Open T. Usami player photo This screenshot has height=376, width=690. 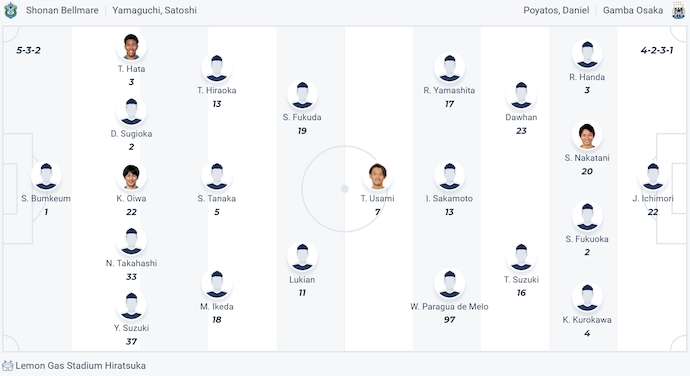click(378, 176)
